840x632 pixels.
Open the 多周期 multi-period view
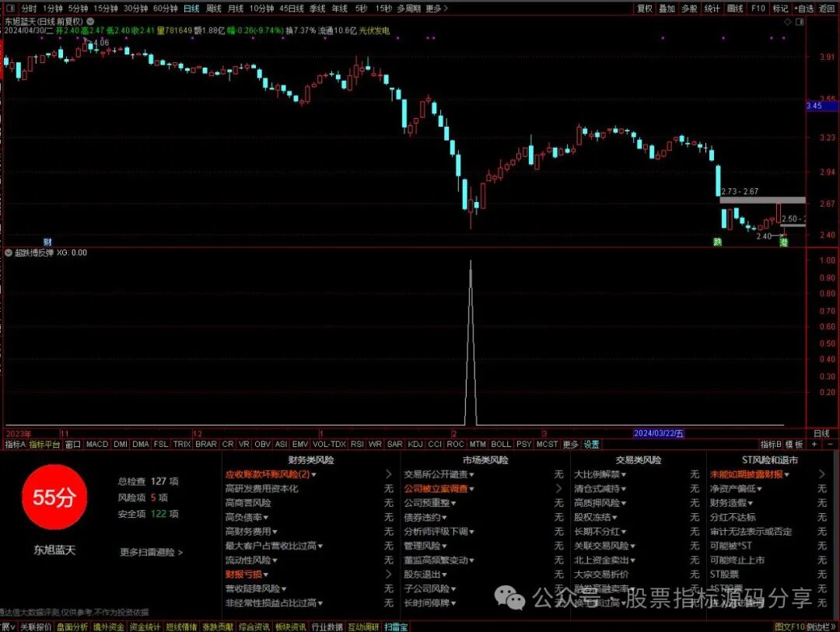(409, 9)
